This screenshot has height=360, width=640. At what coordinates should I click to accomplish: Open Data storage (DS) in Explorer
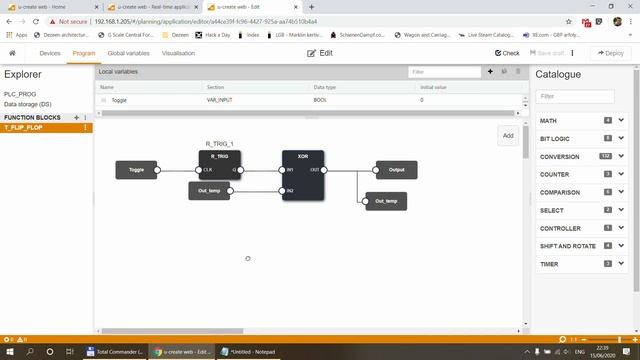[x=28, y=104]
